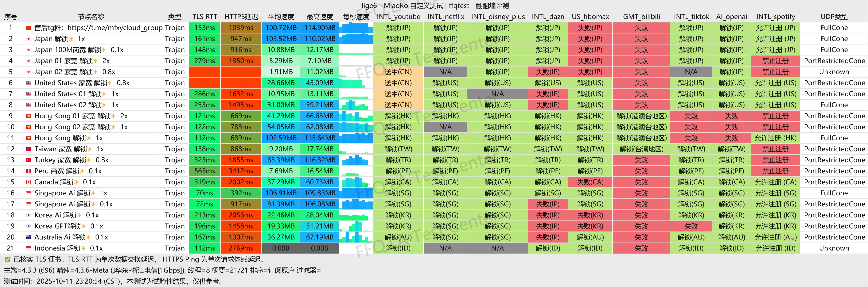This screenshot has width=868, height=287.
Task: Click the Hong Kong 01 flag icon
Action: [x=28, y=116]
